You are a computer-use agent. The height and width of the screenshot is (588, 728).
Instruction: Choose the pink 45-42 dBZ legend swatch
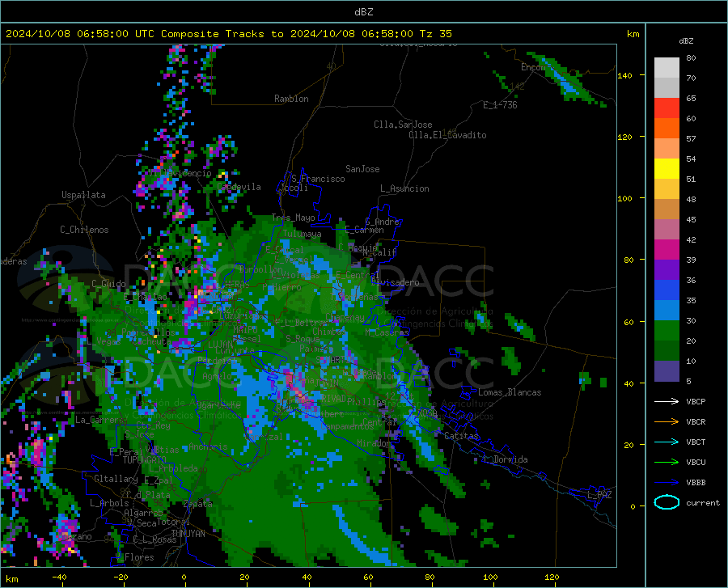point(667,230)
